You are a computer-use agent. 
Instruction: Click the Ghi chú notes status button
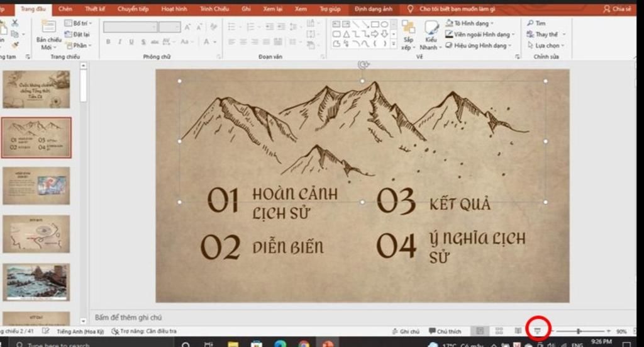[406, 331]
